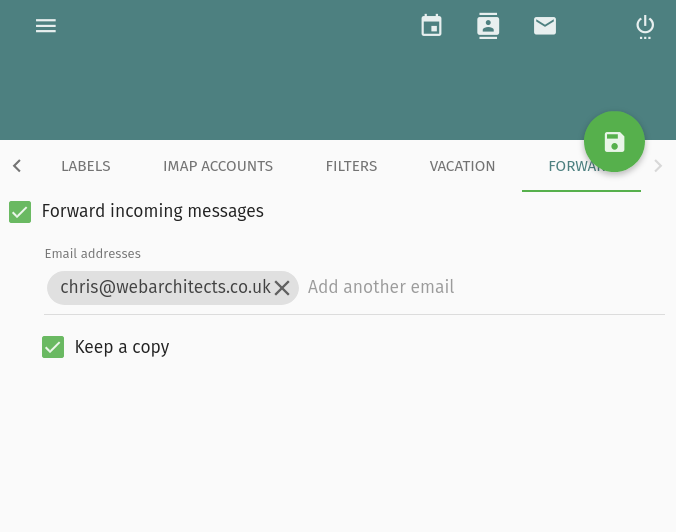Open the Address Book contacts icon
The height and width of the screenshot is (532, 676).
coord(488,26)
